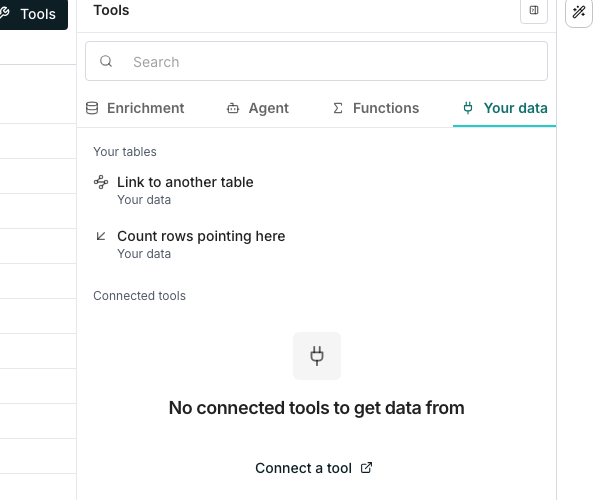Viewport: 600px width, 500px height.
Task: Switch to the Enrichment tab
Action: click(135, 108)
